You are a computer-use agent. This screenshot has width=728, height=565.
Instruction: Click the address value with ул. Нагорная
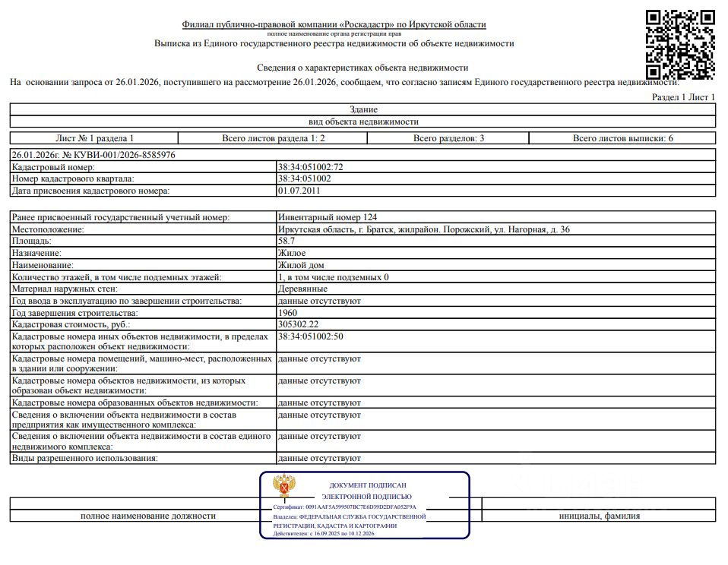[423, 229]
